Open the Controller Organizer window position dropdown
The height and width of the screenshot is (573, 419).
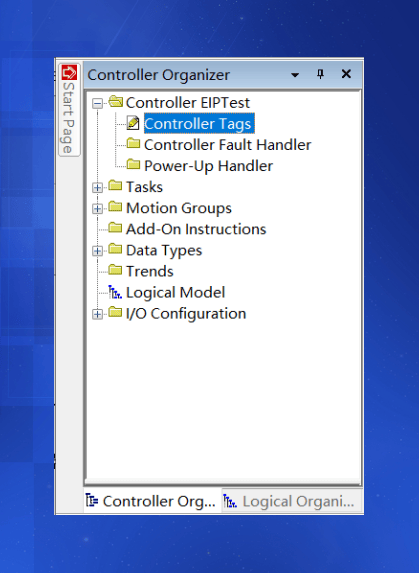(295, 75)
